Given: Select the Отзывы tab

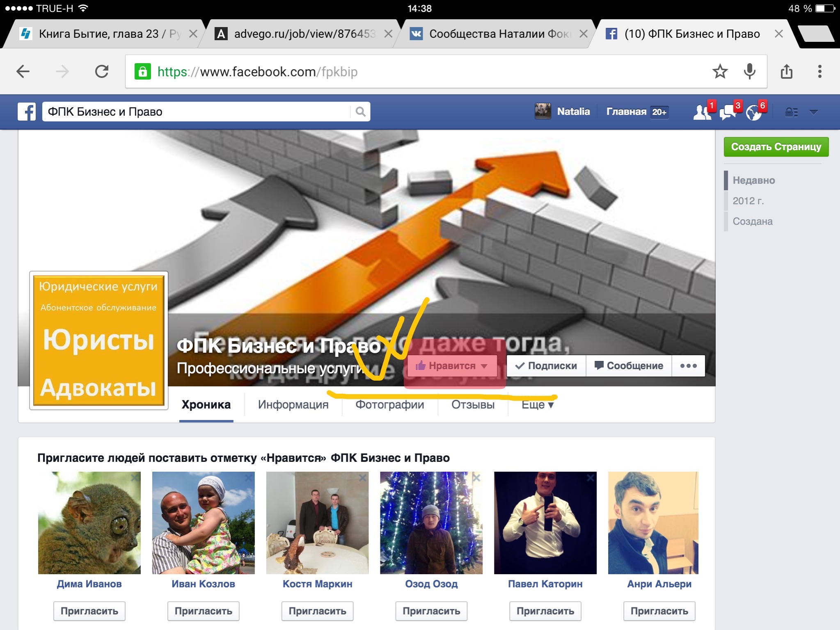Looking at the screenshot, I should point(473,405).
